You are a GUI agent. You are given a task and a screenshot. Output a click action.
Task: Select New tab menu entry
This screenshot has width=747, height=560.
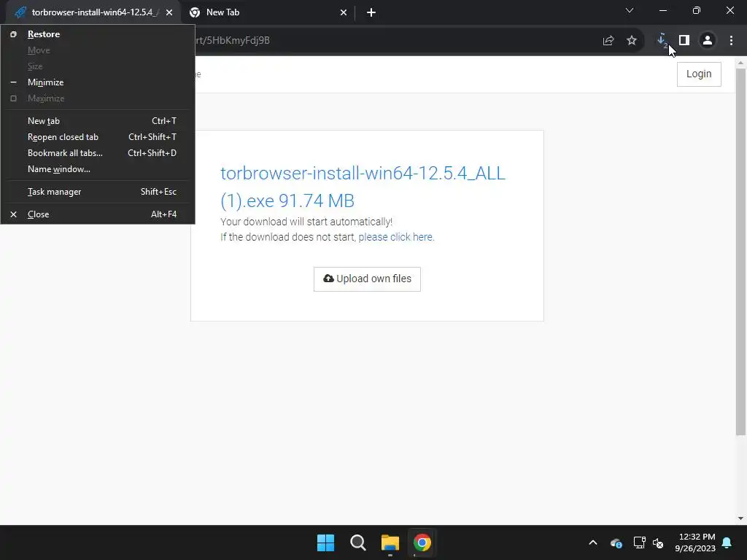coord(98,121)
